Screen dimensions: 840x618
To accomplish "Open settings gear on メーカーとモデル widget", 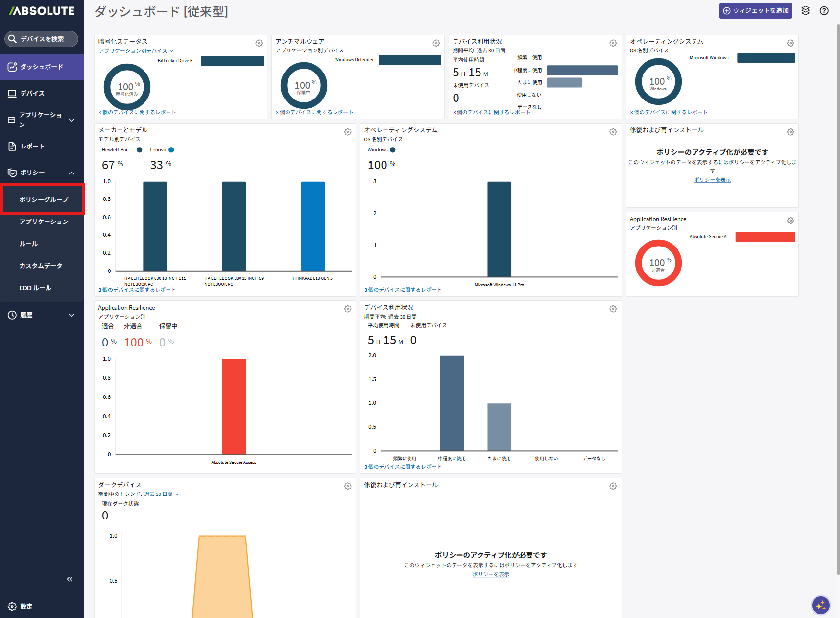I will pyautogui.click(x=348, y=132).
